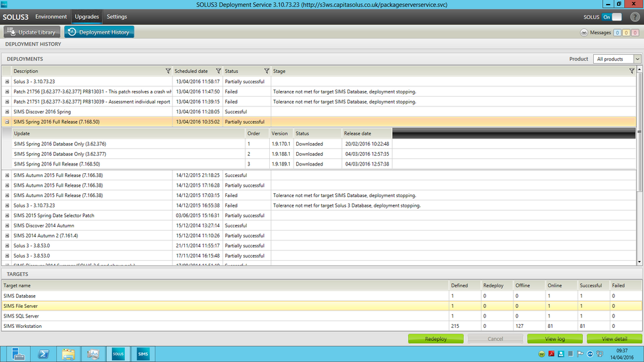644x362 pixels.
Task: Click the Redeploy button
Action: click(436, 339)
